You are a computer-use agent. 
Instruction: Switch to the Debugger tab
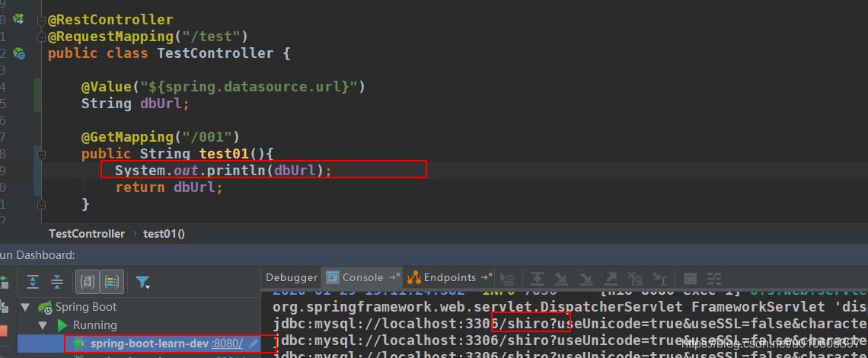[x=292, y=278]
